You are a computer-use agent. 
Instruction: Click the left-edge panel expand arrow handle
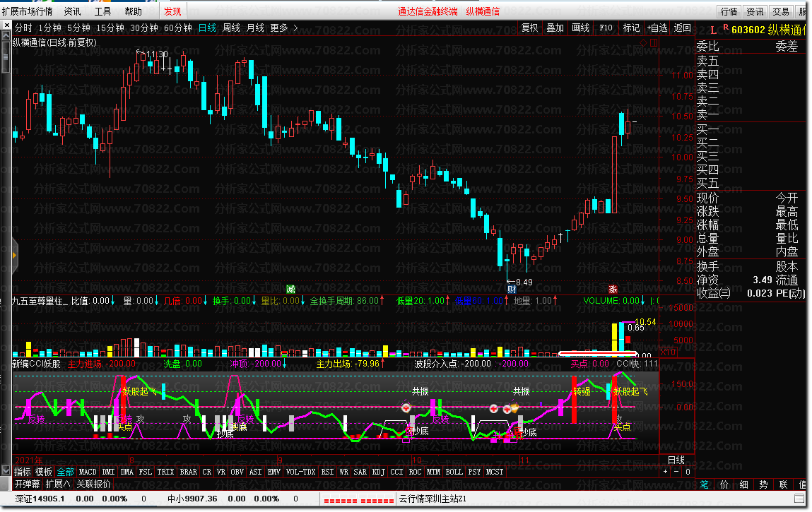[15, 255]
